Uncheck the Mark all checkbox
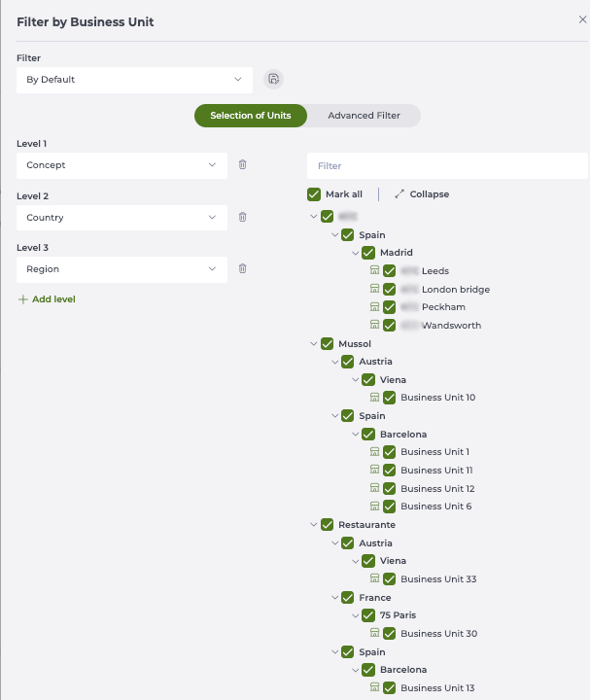Viewport: 590px width, 700px height. (314, 194)
